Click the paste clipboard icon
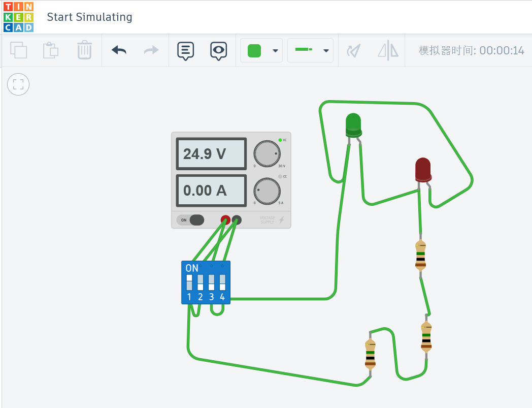 pos(51,50)
